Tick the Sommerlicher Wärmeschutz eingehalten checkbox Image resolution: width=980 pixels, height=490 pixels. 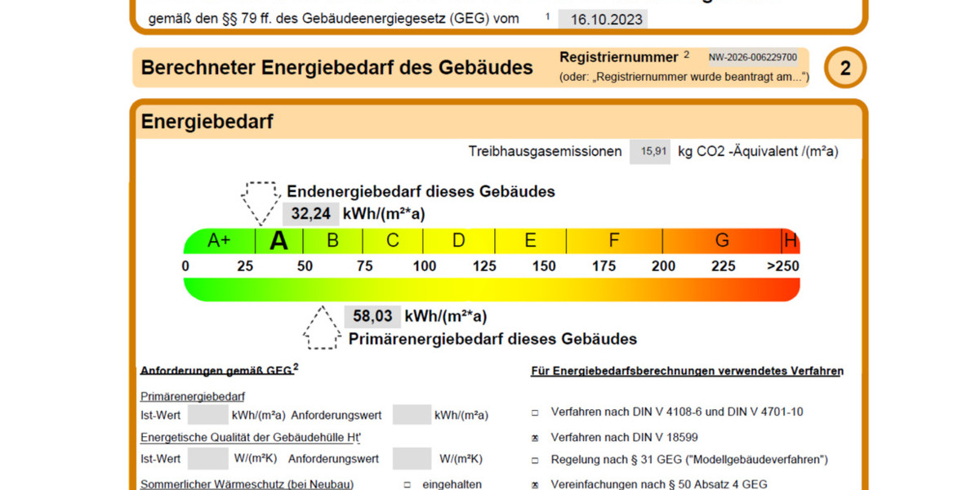click(407, 485)
